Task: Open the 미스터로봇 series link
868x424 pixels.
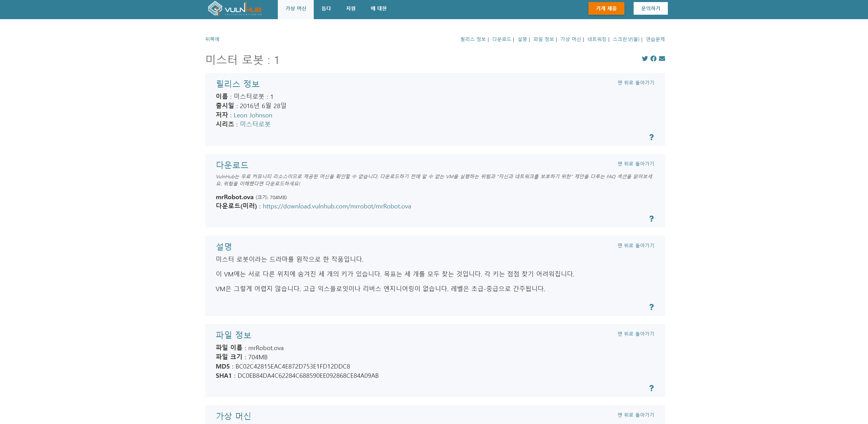Action: (x=255, y=124)
